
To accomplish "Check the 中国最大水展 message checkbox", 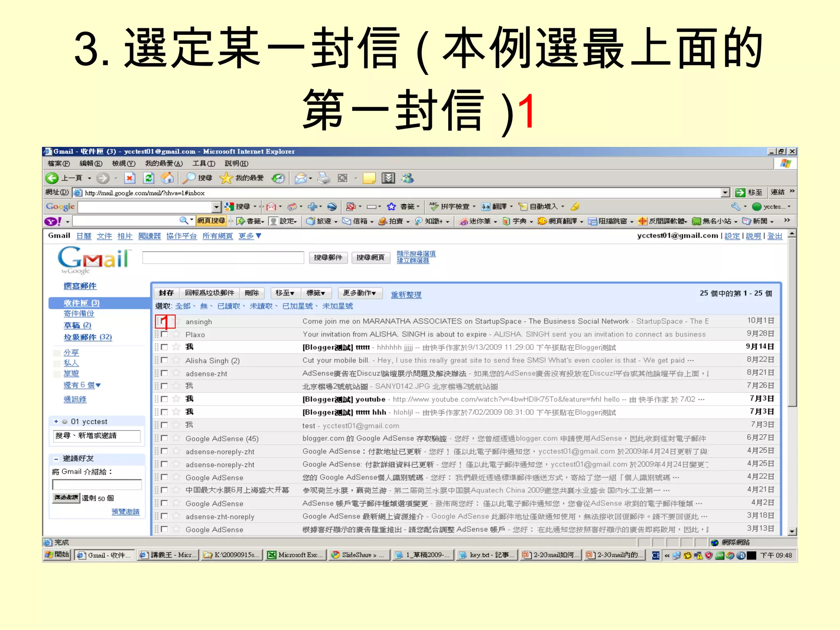I will (164, 490).
